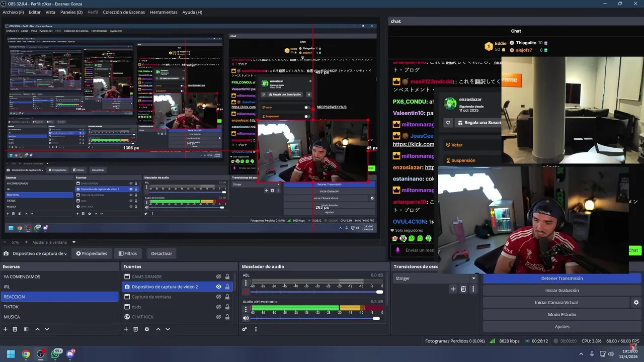Open the Paneles menu
Screen dimensions: 644x362
[x=71, y=12]
